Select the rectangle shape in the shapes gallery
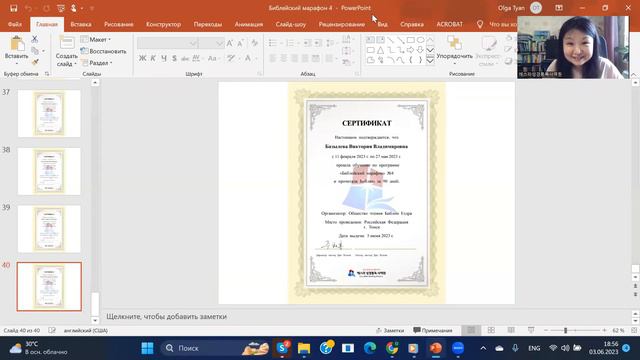Screen dimensions: 640x360 [411, 40]
